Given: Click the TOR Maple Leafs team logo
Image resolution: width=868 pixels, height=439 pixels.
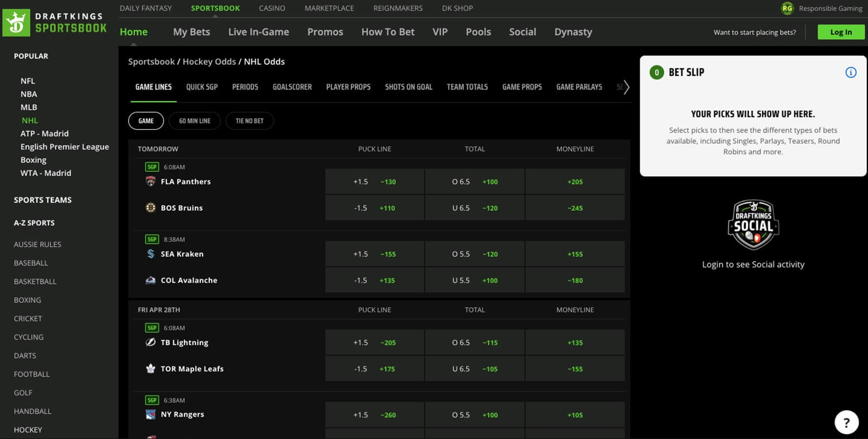Looking at the screenshot, I should click(x=151, y=369).
